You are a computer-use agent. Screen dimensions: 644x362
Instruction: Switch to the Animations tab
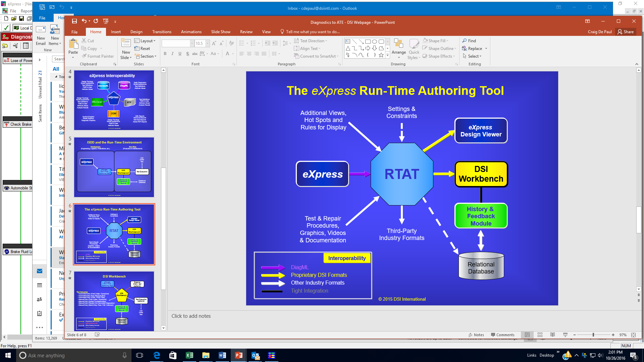coord(191,32)
